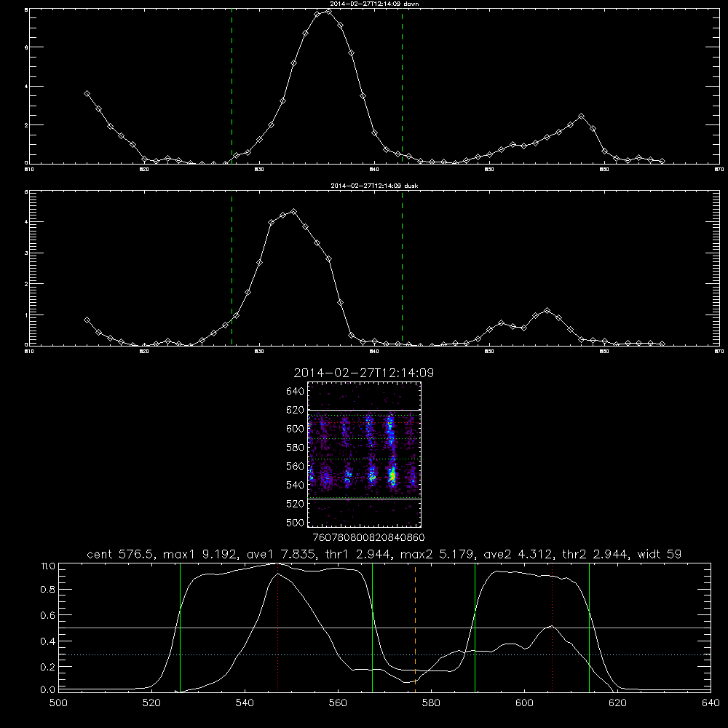Click the x-axis number string below spectral image
The height and width of the screenshot is (728, 728).
(x=368, y=538)
